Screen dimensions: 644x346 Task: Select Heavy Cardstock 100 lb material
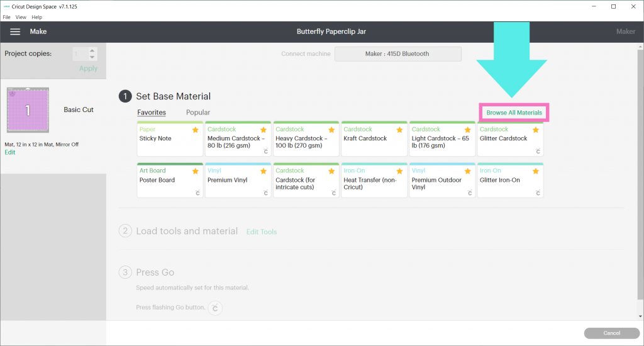click(306, 139)
